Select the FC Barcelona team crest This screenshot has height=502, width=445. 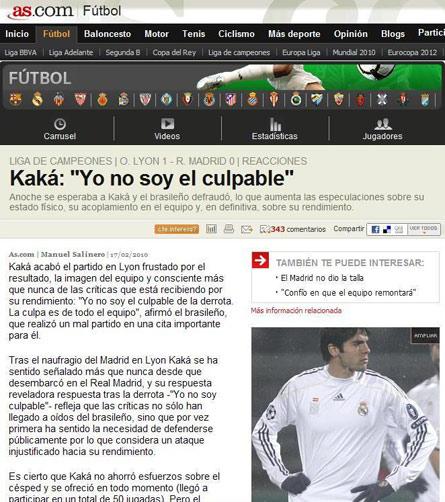(x=15, y=99)
